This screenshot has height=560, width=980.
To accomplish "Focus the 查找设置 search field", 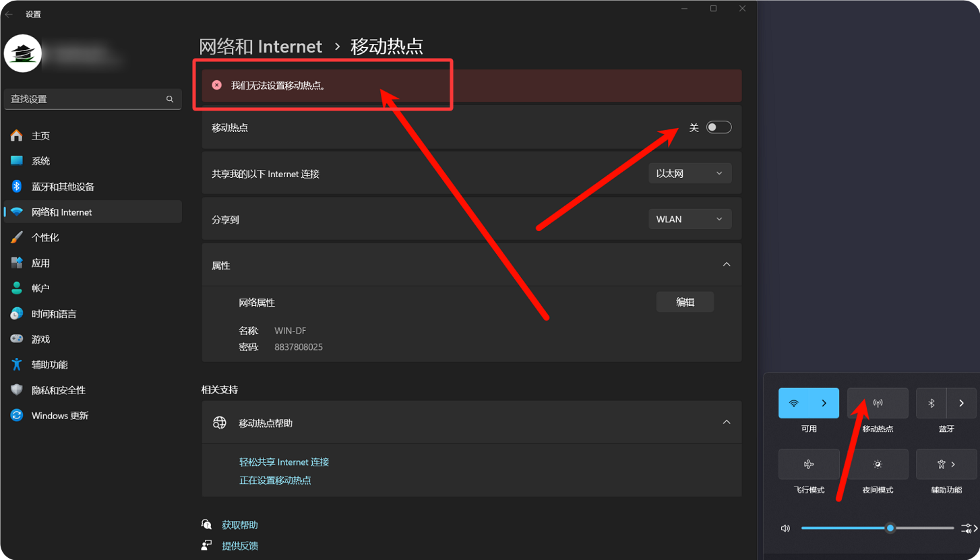I will point(93,99).
